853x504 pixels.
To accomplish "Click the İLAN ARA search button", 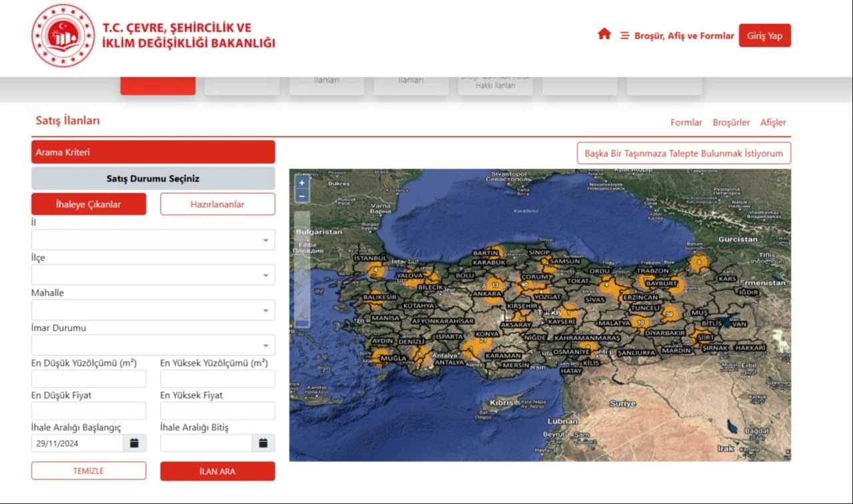I will (217, 471).
